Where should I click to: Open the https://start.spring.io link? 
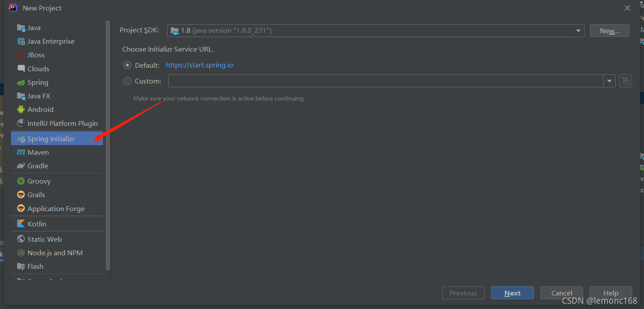click(200, 65)
